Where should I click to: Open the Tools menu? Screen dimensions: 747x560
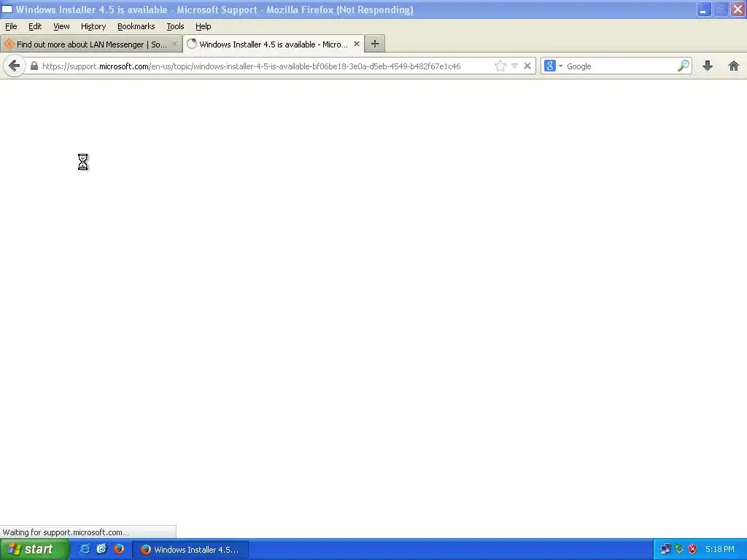tap(175, 26)
